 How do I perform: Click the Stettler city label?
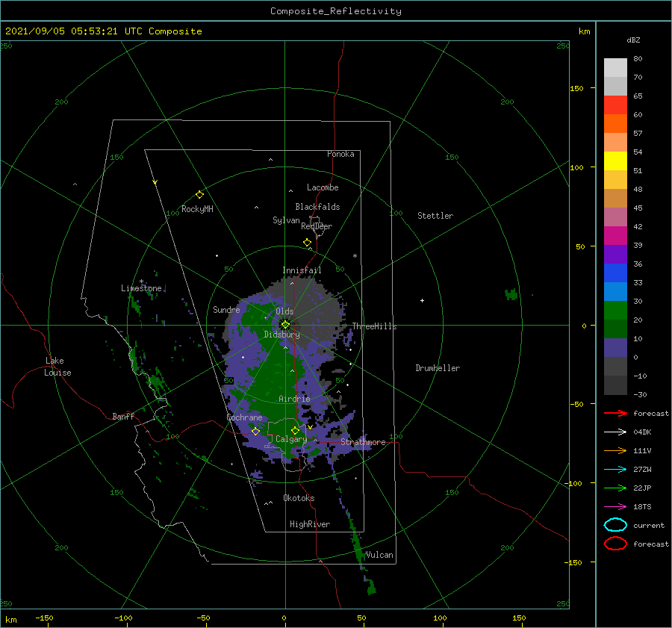point(435,216)
